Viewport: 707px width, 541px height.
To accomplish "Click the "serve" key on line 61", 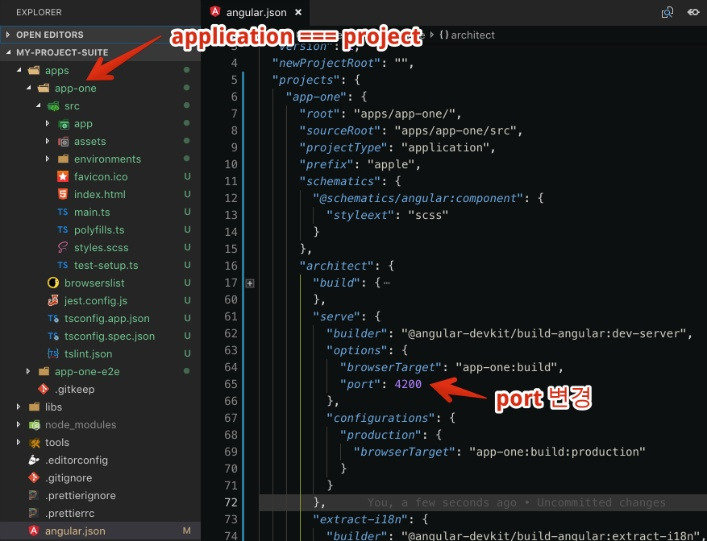I will [337, 316].
